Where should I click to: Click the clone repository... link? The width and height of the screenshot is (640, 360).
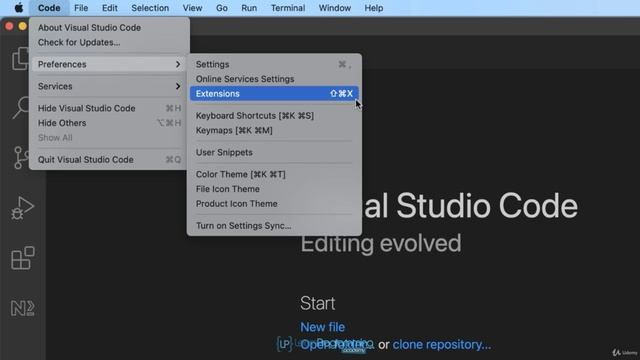click(x=442, y=344)
